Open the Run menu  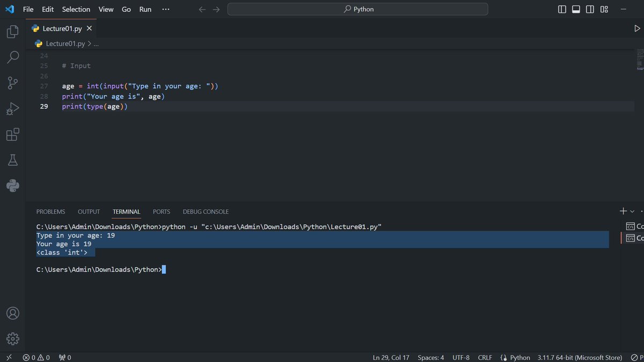tap(145, 9)
